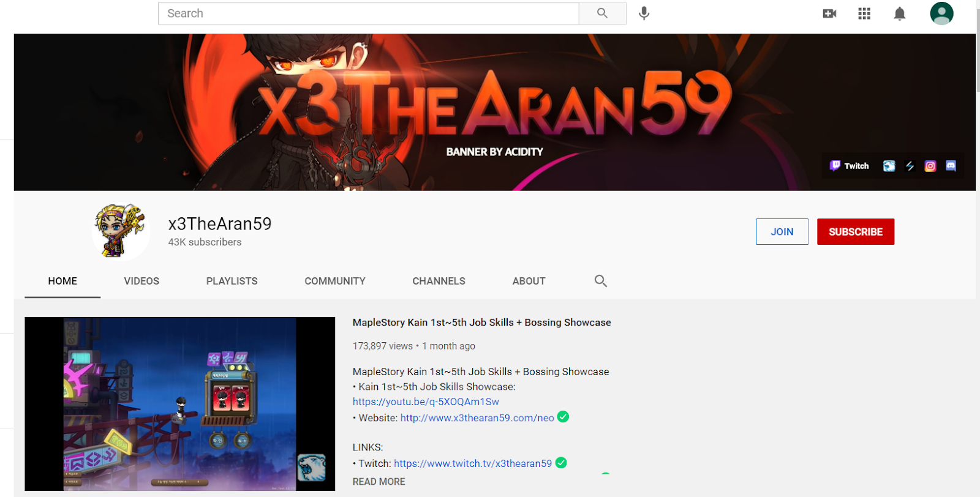Open the Community tab

coord(335,281)
